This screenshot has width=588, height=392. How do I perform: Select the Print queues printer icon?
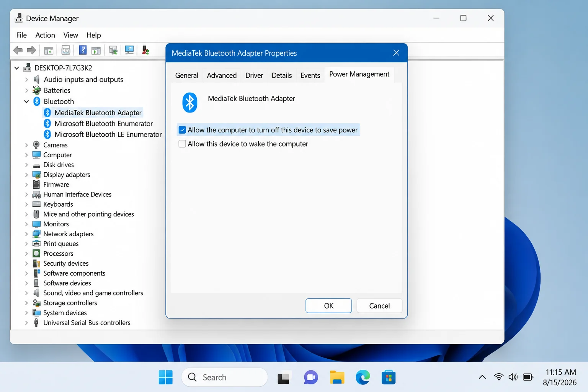coord(36,244)
